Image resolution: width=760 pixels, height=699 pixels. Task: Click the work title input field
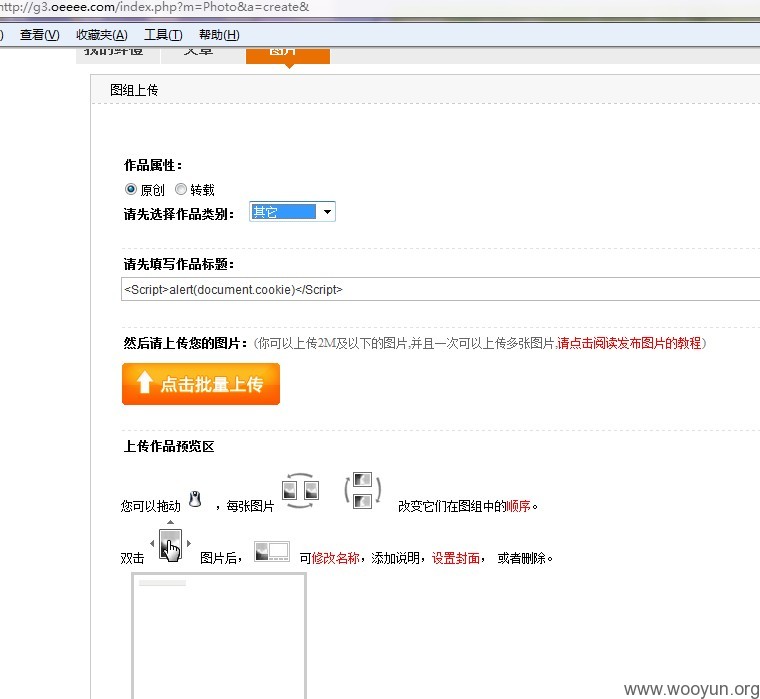click(440, 289)
